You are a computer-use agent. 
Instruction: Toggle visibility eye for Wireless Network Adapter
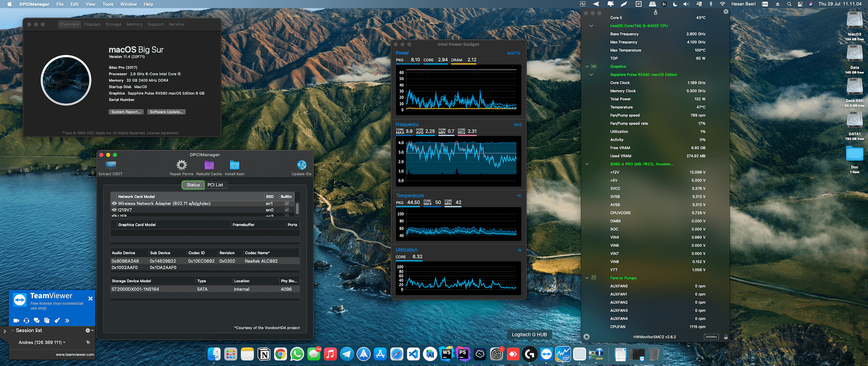click(x=114, y=203)
